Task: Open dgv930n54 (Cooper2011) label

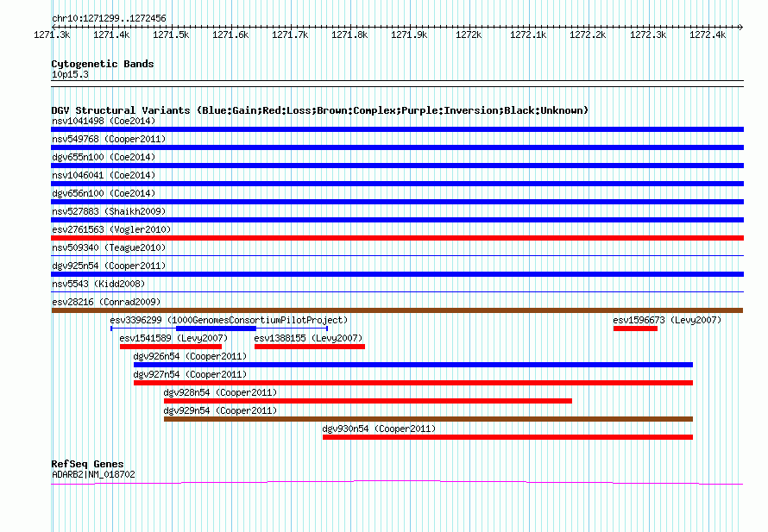Action: (x=379, y=429)
